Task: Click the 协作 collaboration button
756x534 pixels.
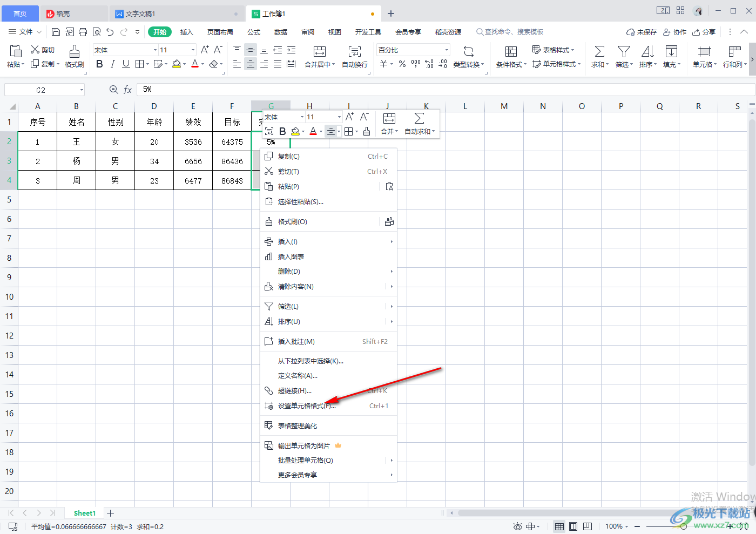Action: click(674, 32)
